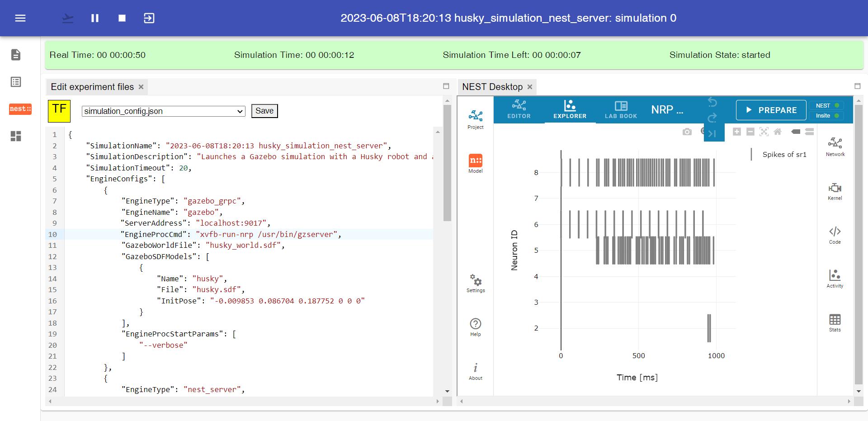
Task: Click the yellow TF button
Action: click(59, 111)
